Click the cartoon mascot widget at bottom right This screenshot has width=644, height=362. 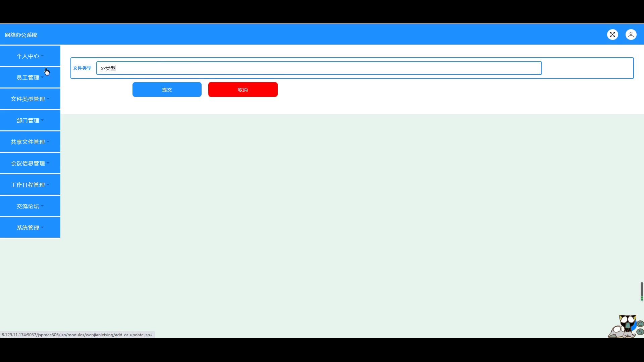point(626,326)
